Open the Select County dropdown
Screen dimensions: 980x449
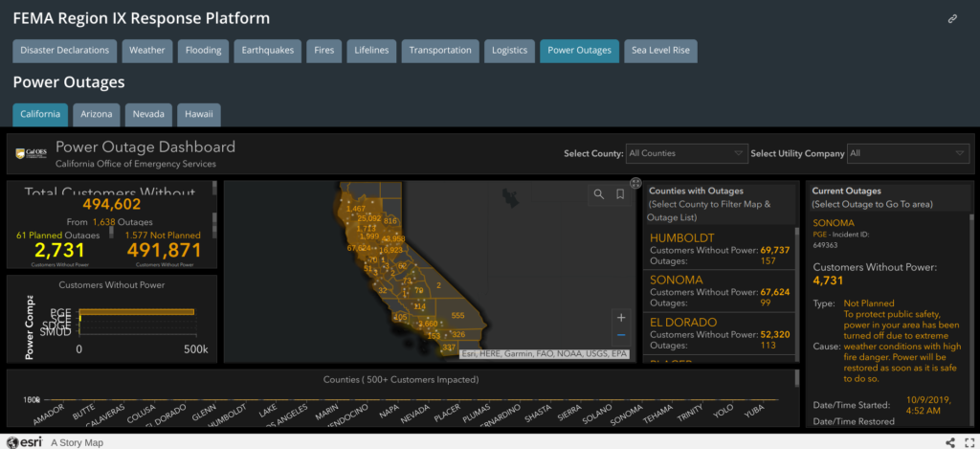[x=685, y=153]
